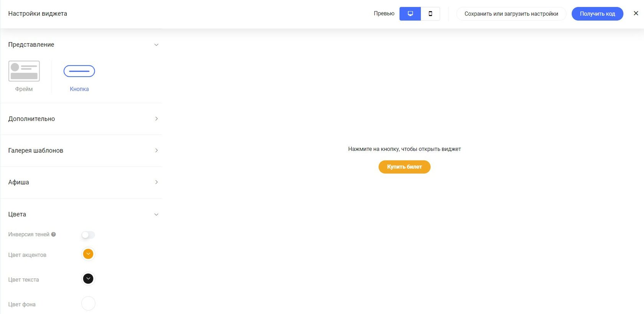Screen dimensions: 644x314
Task: Click the Цвет акцентов label
Action: pos(27,255)
